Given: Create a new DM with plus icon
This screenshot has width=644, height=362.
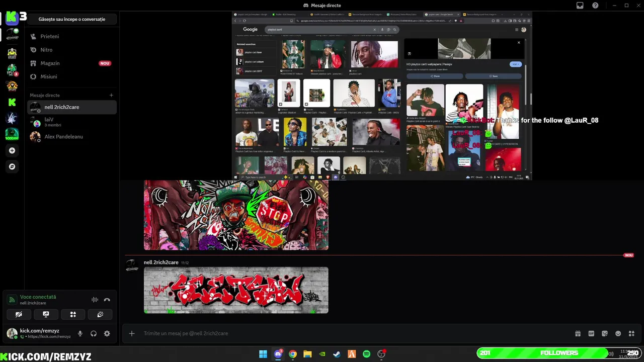Looking at the screenshot, I should coord(111,95).
